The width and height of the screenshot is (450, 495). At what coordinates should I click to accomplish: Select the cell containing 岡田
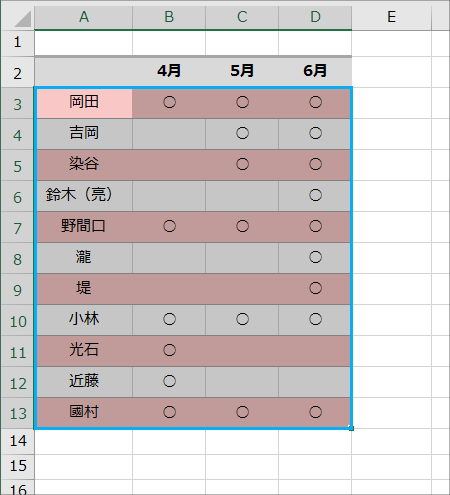84,103
